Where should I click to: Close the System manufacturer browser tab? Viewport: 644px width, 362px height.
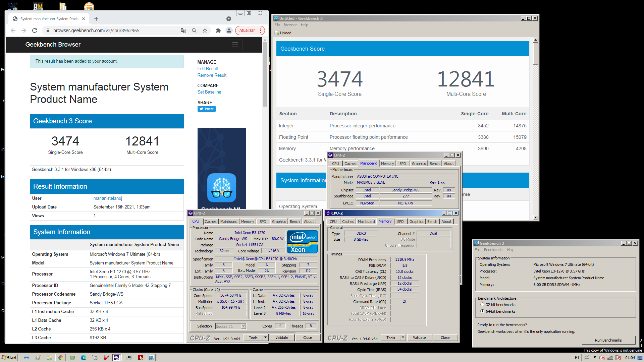pos(84,19)
